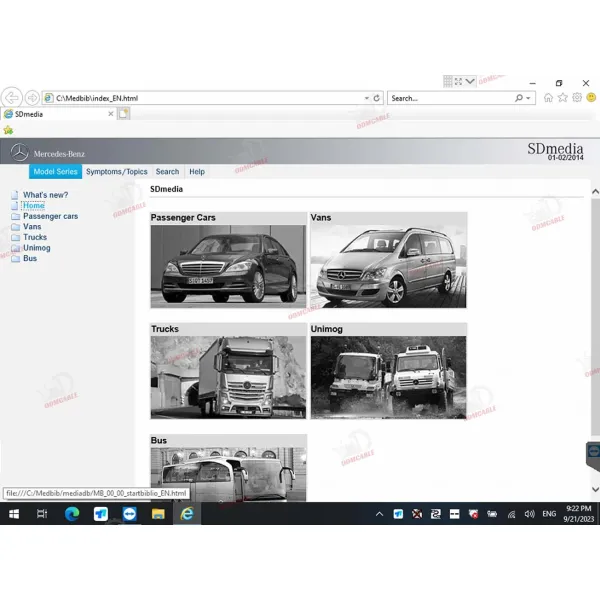Open the volume speaker tray icon
The width and height of the screenshot is (600, 600).
[529, 514]
